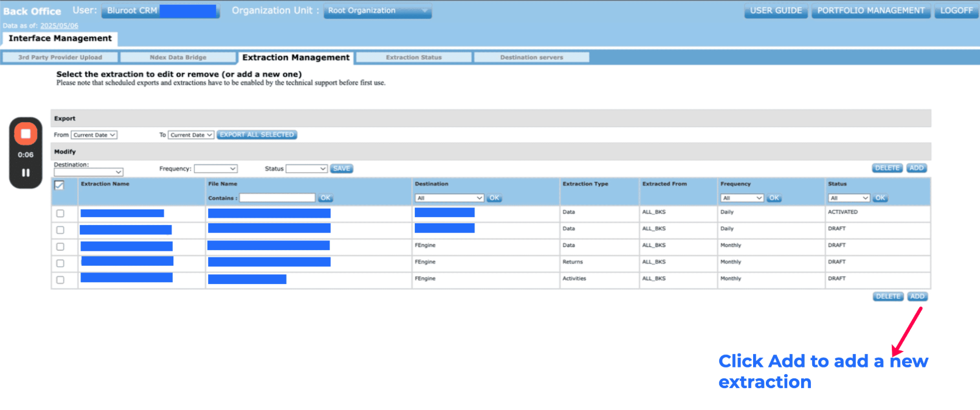This screenshot has width=980, height=410.
Task: Click the top ADD button above table
Action: 917,168
